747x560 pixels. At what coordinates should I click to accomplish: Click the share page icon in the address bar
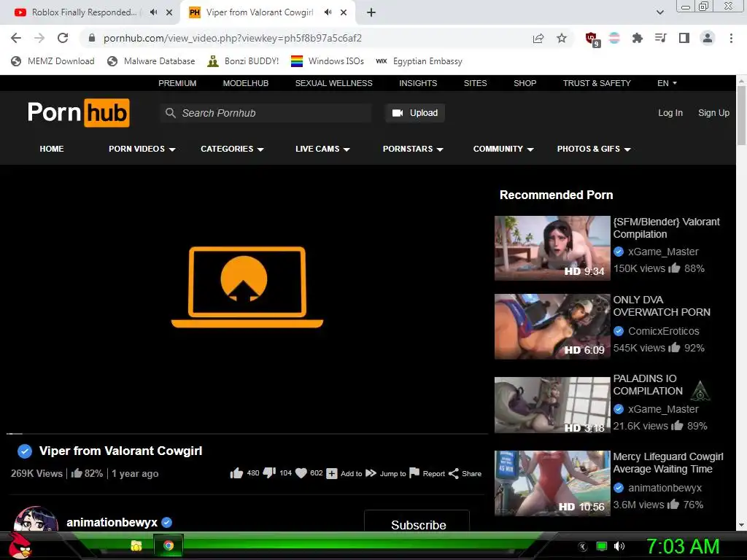[538, 38]
